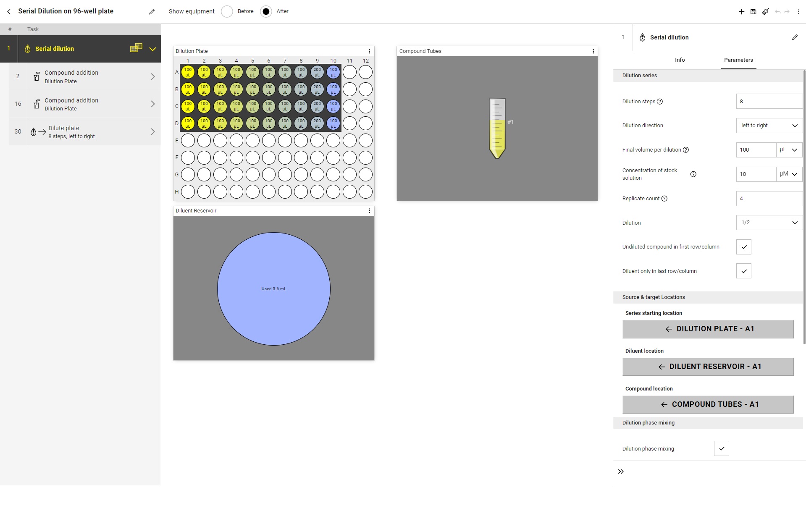Open the Dilution Plate three-dot menu
The width and height of the screenshot is (806, 532).
[369, 51]
